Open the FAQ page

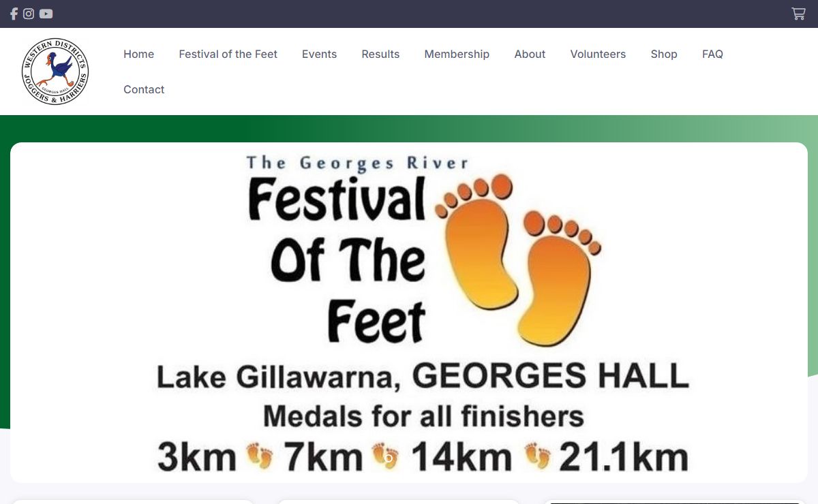click(712, 54)
